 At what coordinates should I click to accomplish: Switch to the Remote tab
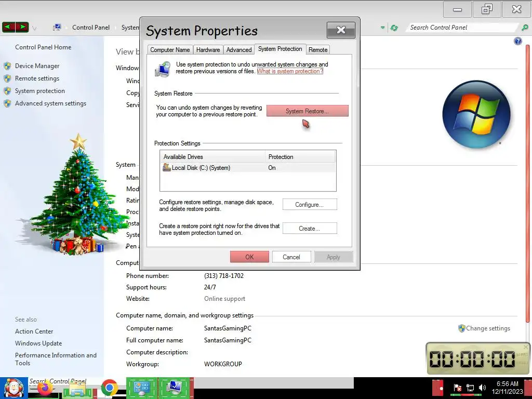318,50
